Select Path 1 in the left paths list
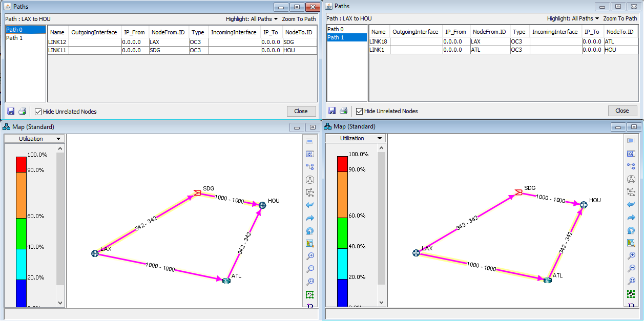644x322 pixels. click(x=13, y=38)
